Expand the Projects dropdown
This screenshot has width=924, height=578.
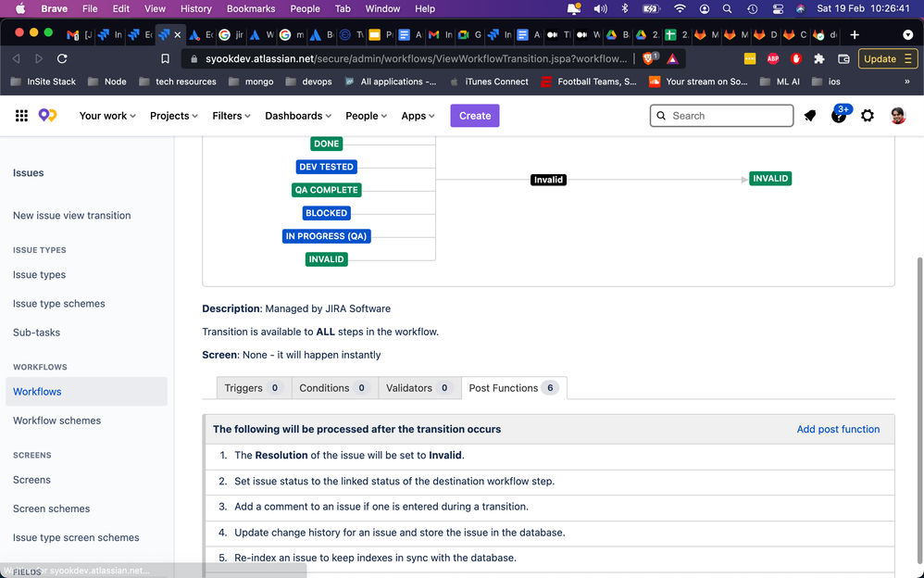pos(174,116)
